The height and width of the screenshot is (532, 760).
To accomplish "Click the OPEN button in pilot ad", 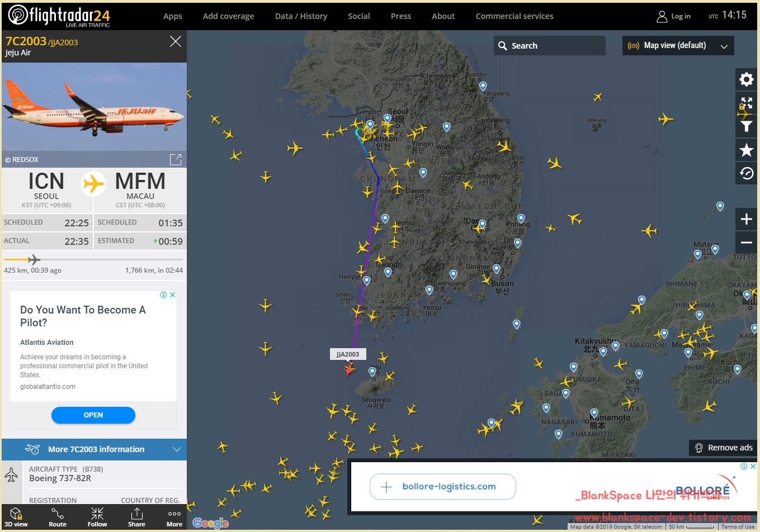I will pyautogui.click(x=93, y=415).
